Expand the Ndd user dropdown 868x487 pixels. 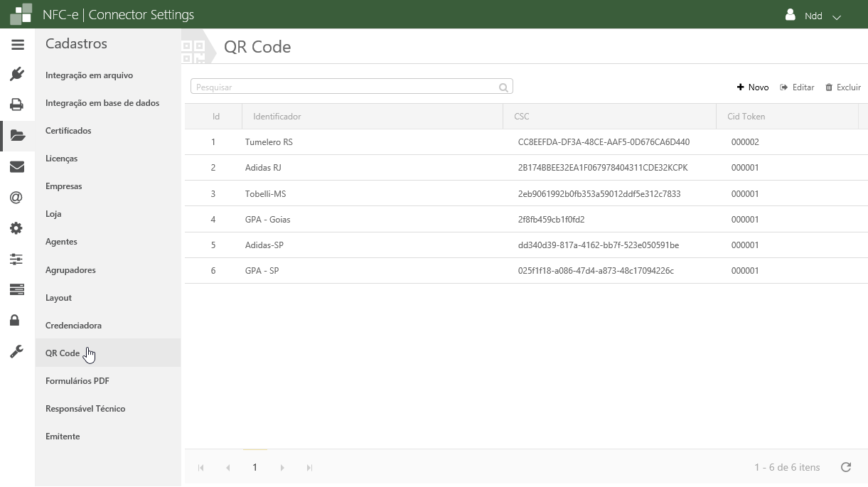pos(813,16)
